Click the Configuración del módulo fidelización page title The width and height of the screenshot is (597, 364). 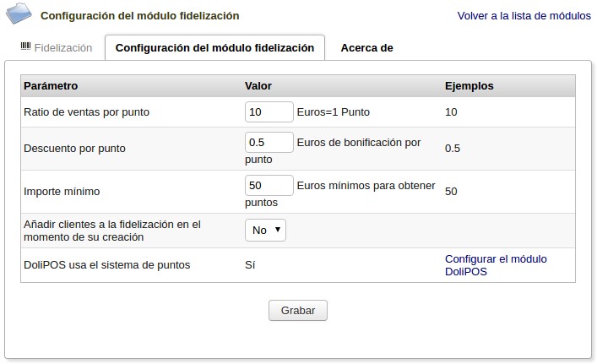139,15
